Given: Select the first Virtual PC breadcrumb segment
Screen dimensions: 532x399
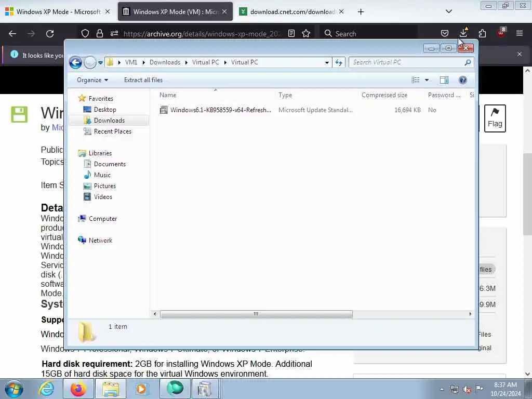Looking at the screenshot, I should tap(206, 62).
